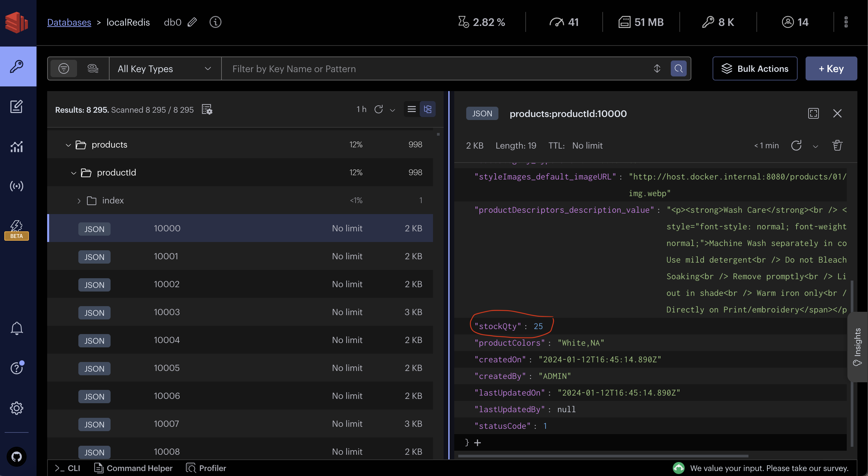Image resolution: width=868 pixels, height=476 pixels.
Task: Switch to search by values mode
Action: pyautogui.click(x=93, y=68)
